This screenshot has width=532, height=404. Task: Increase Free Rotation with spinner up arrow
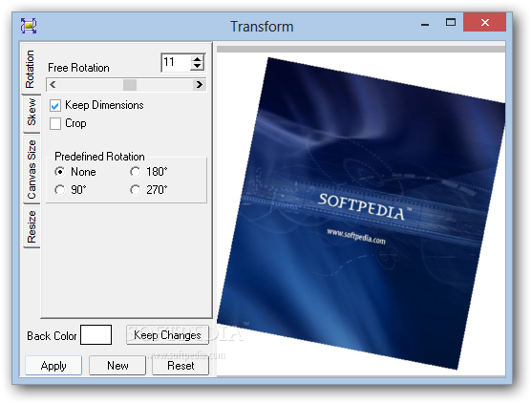point(198,58)
